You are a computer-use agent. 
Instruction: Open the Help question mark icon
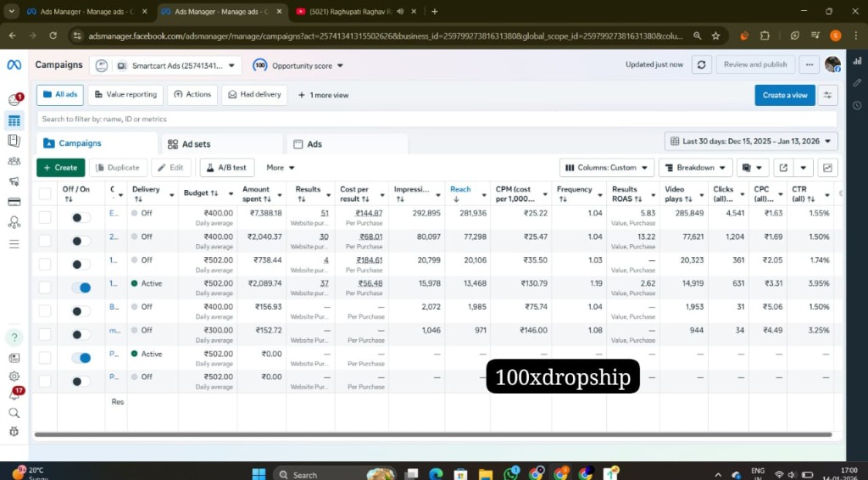[14, 338]
